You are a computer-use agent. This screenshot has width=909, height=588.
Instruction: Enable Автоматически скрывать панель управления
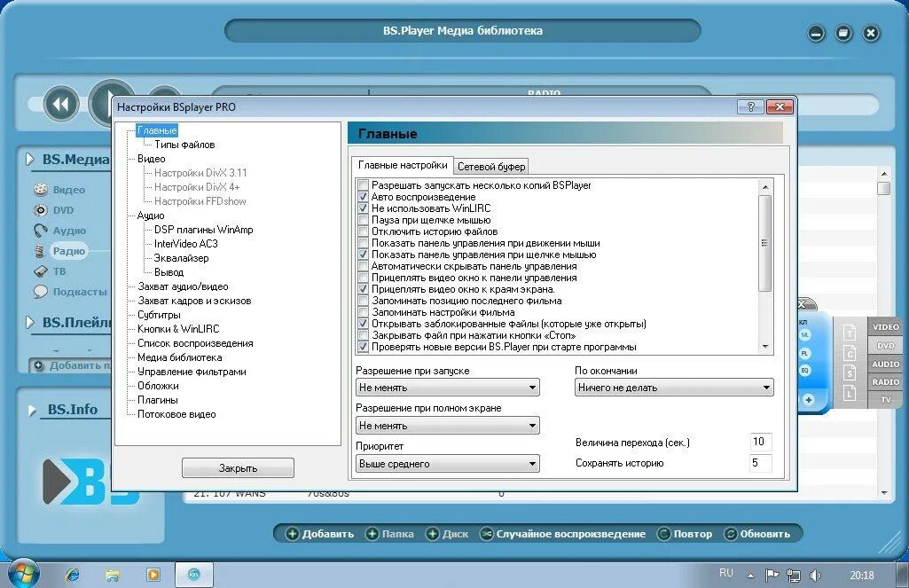363,266
